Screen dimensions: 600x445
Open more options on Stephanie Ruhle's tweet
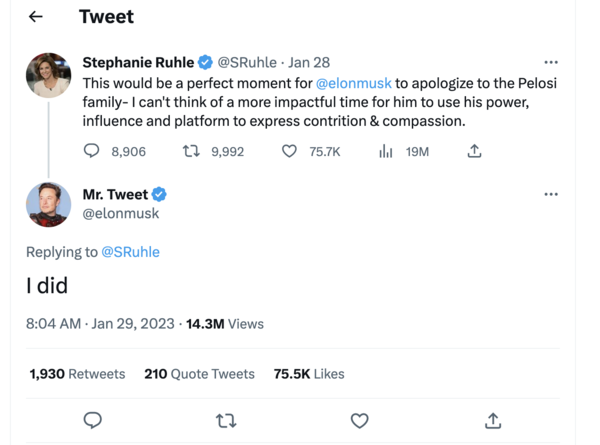pyautogui.click(x=551, y=62)
